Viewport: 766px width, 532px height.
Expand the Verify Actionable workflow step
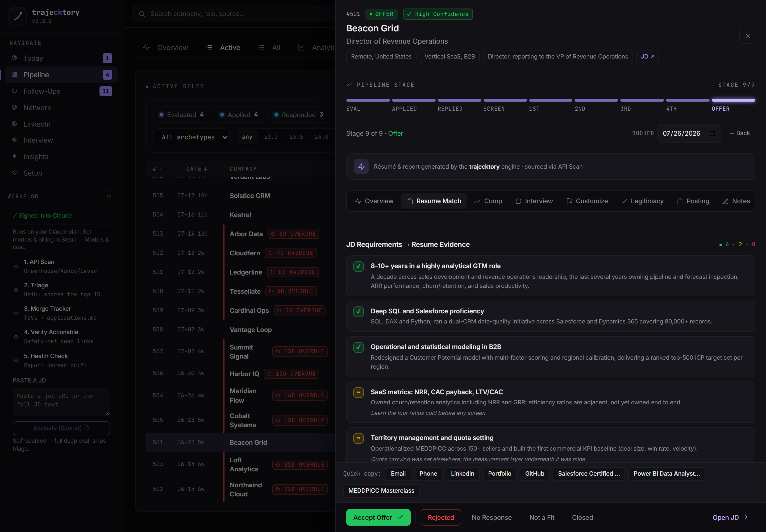point(62,337)
